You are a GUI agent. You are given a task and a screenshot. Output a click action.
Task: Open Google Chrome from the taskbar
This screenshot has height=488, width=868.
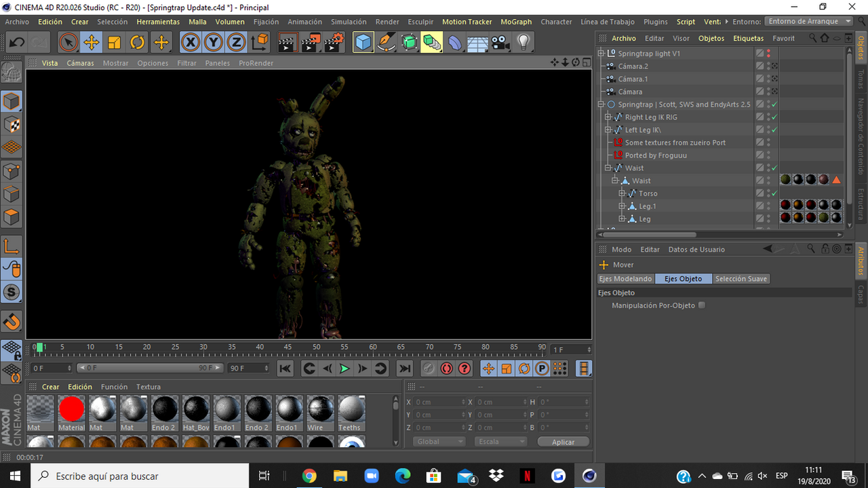(309, 476)
